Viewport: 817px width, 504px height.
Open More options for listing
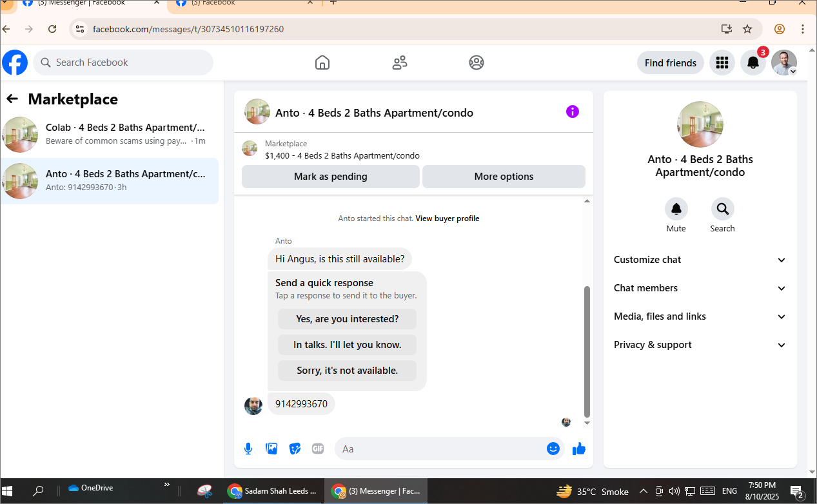[504, 177]
